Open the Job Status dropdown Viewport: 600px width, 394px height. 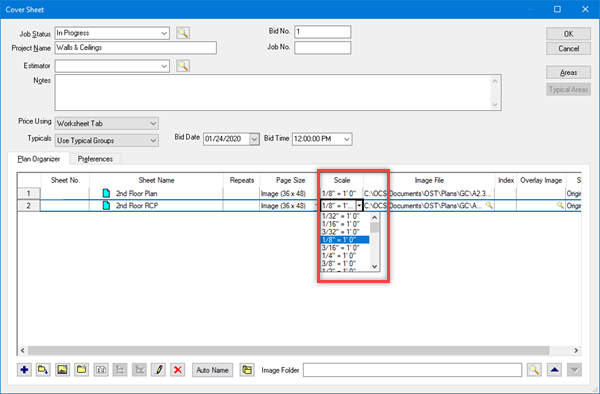(164, 33)
